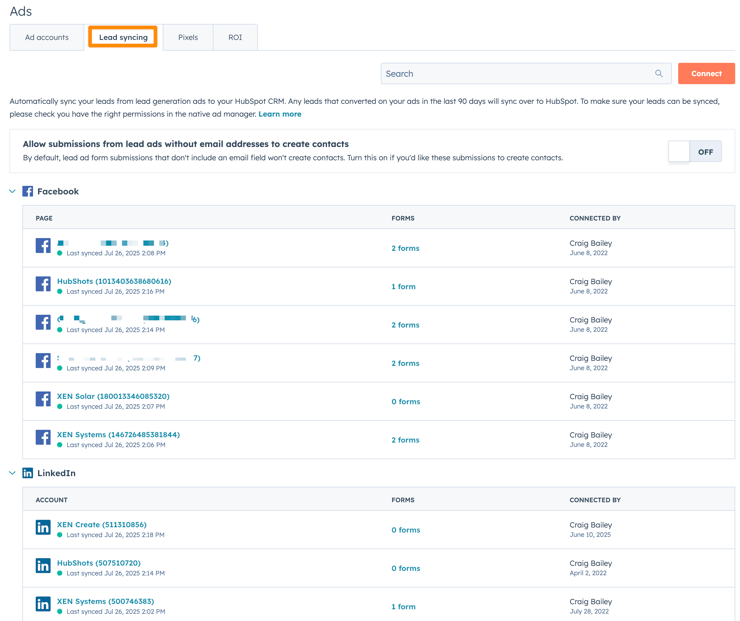Click the Facebook icon synced at 2:08 PM
This screenshot has width=740, height=621.
click(x=43, y=246)
